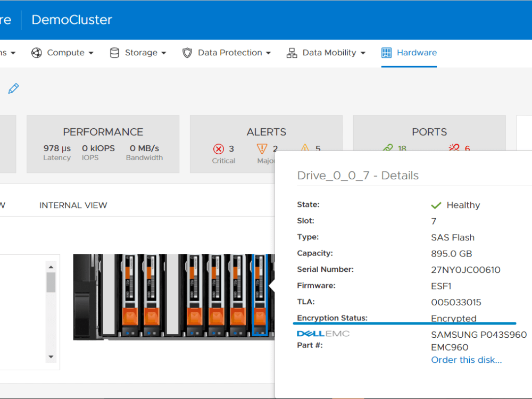The height and width of the screenshot is (399, 532).
Task: Click the unlinked ports count 6
Action: pyautogui.click(x=467, y=148)
